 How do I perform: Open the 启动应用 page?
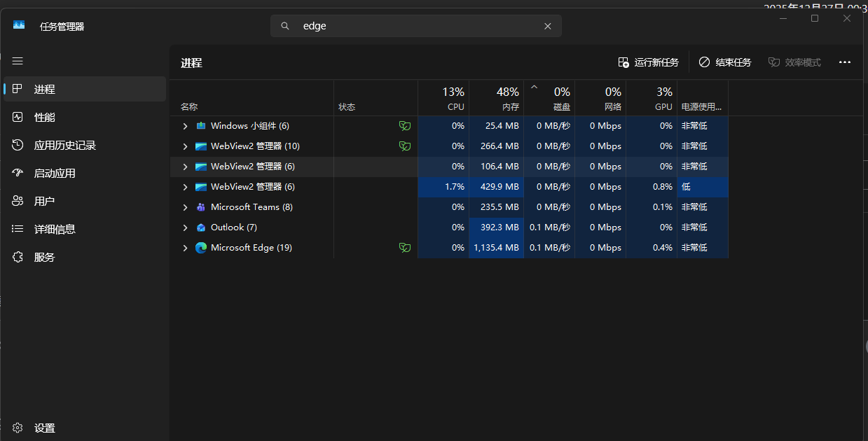click(85, 173)
